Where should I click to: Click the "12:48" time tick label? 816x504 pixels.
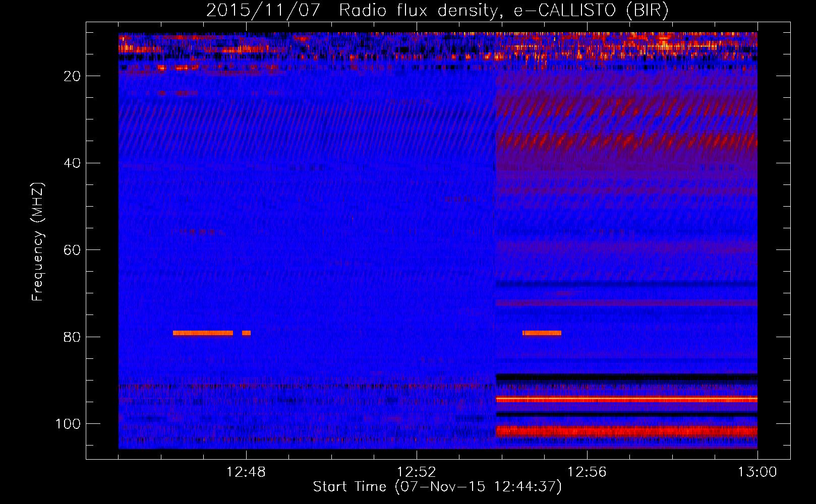point(246,472)
